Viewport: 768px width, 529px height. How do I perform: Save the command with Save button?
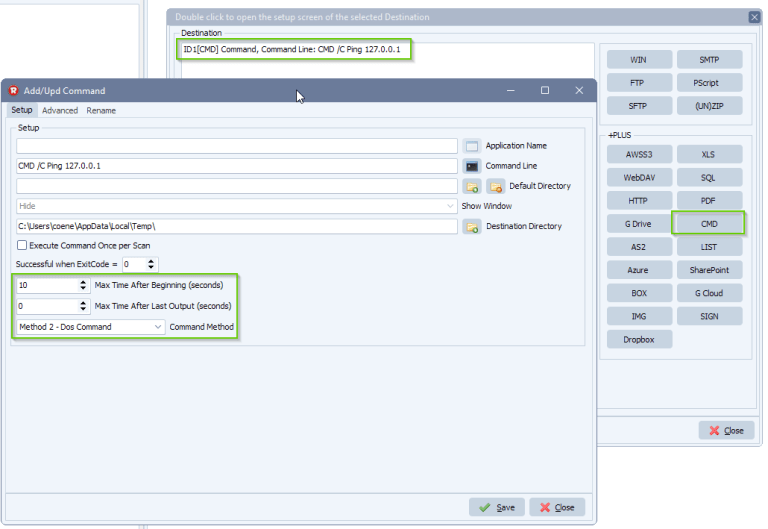tap(497, 507)
